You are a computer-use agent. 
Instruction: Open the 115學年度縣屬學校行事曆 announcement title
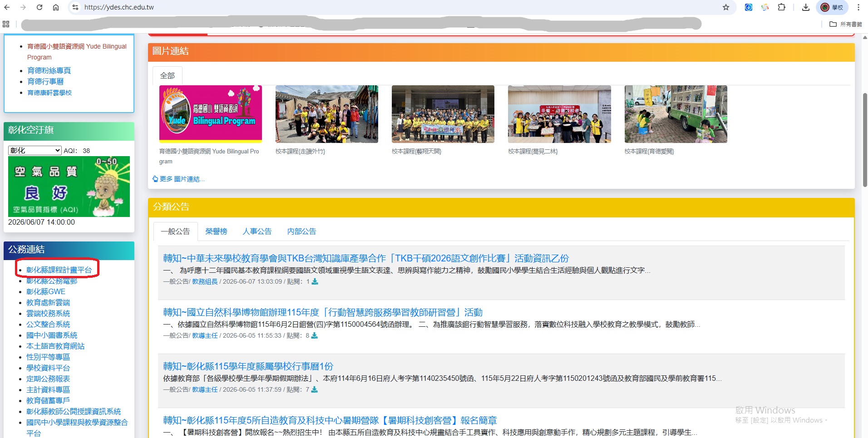tap(248, 366)
